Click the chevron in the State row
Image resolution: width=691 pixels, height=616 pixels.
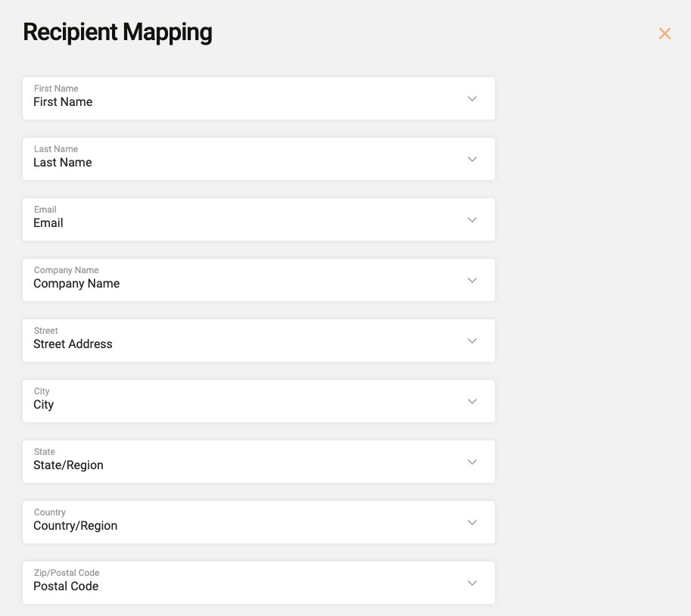pos(472,462)
